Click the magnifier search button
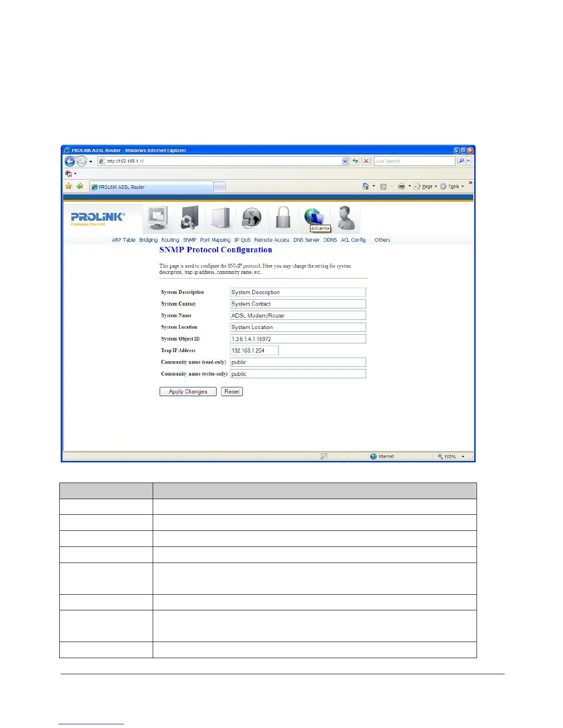The image size is (563, 728). click(461, 161)
